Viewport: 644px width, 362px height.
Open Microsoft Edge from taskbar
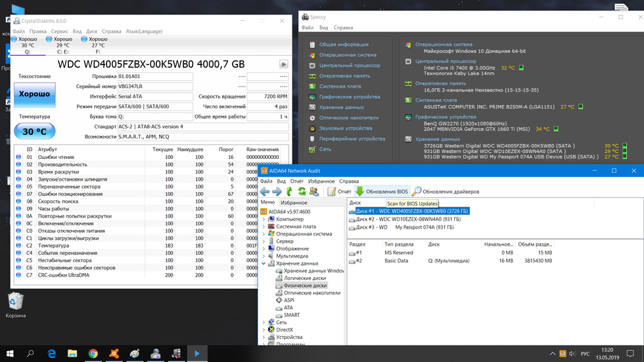[x=52, y=353]
